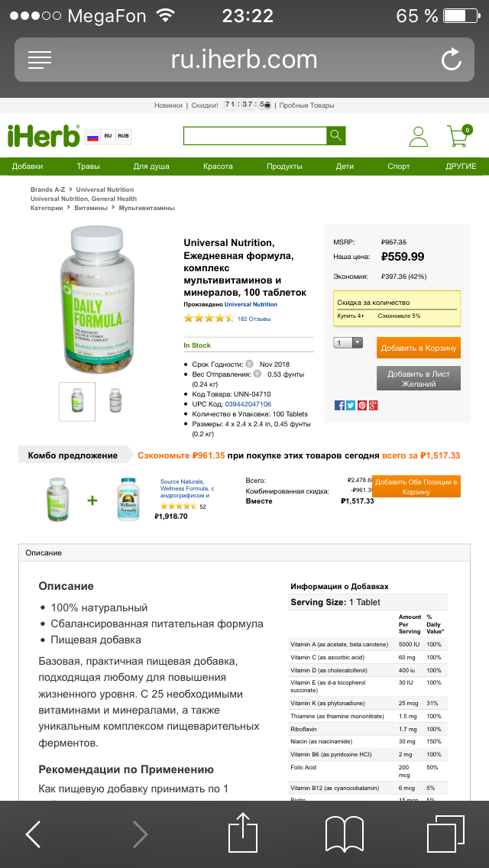Share product on Facebook icon
The image size is (489, 868).
339,405
